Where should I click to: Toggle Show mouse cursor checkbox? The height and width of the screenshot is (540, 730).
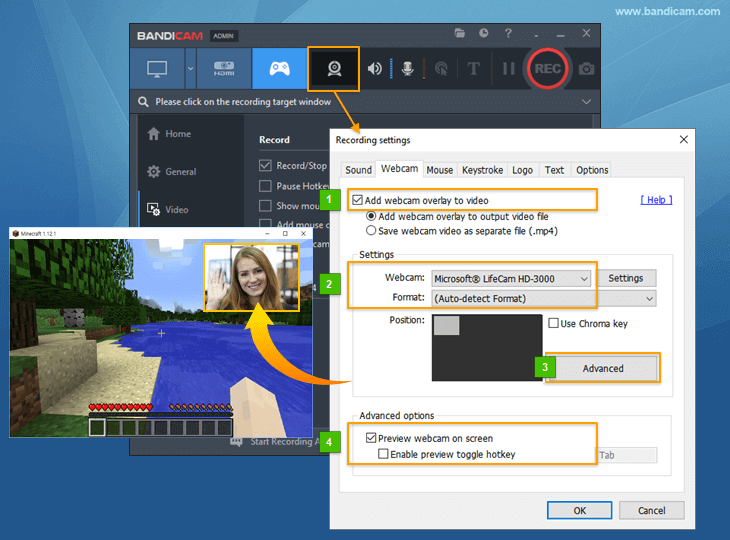(265, 206)
